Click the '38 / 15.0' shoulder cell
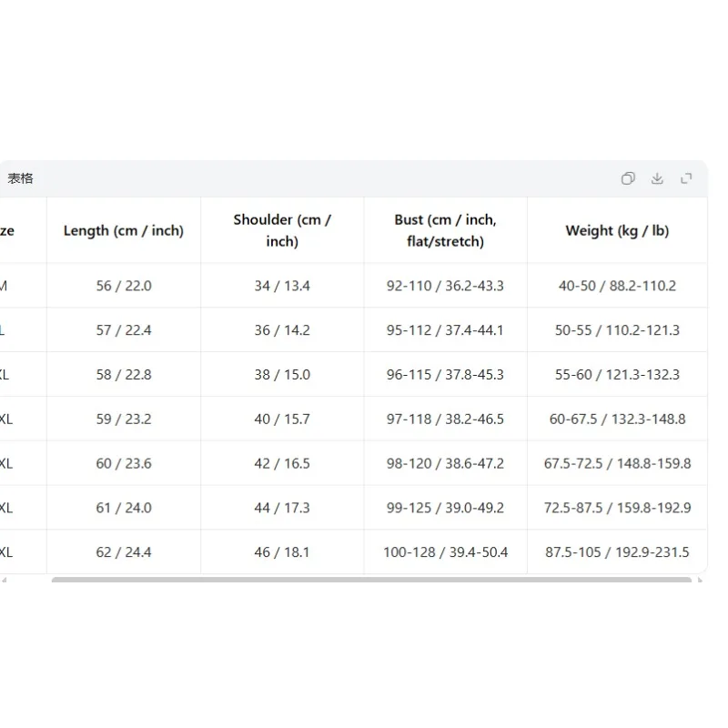This screenshot has width=728, height=728. coord(282,375)
